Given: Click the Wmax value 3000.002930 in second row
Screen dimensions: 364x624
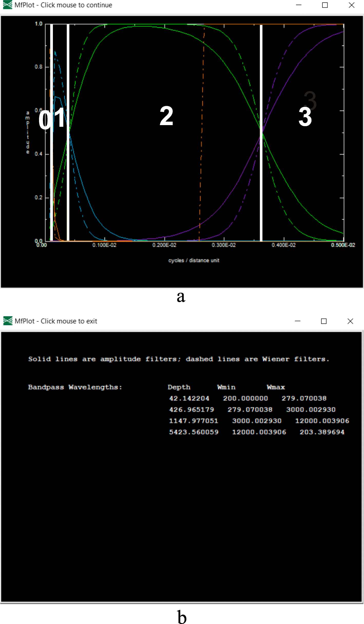Looking at the screenshot, I should point(311,410).
